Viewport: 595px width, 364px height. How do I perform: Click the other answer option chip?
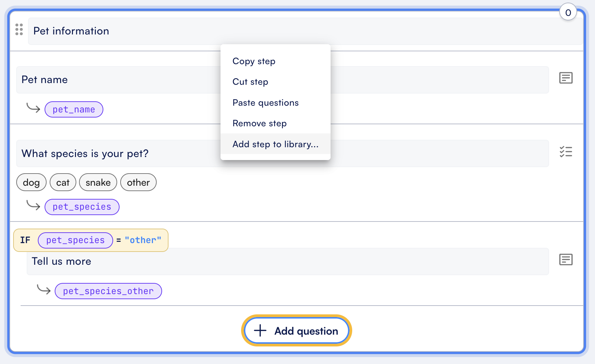(x=138, y=183)
